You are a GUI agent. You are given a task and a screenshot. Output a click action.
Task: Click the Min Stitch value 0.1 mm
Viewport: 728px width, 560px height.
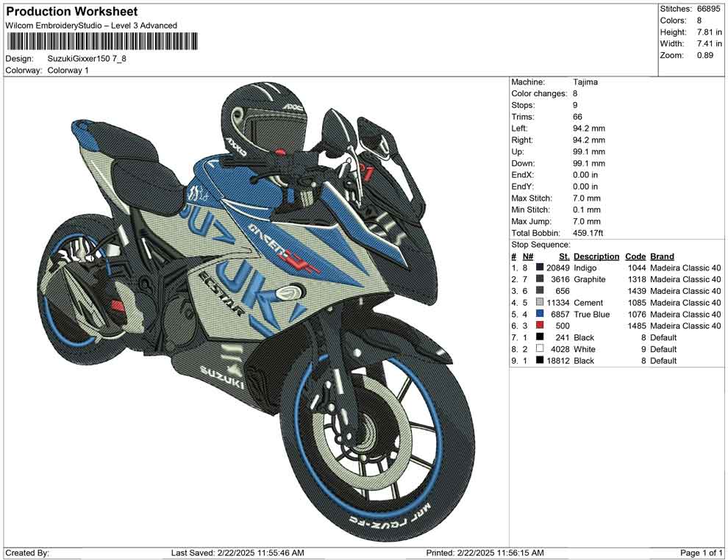pyautogui.click(x=586, y=209)
